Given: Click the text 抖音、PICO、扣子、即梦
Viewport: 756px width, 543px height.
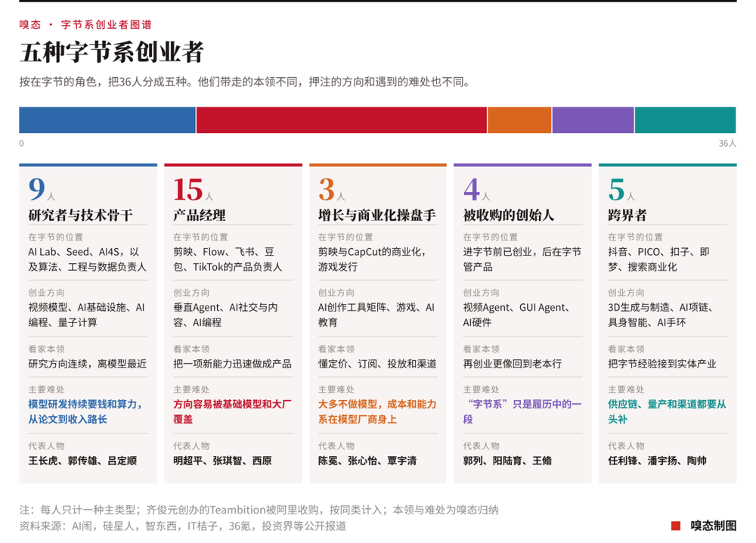Looking at the screenshot, I should click(x=658, y=259).
